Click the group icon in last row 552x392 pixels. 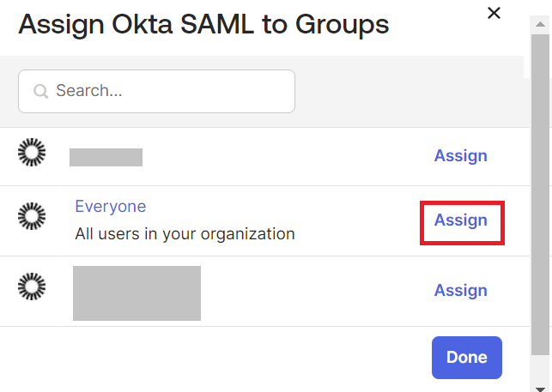(x=32, y=286)
